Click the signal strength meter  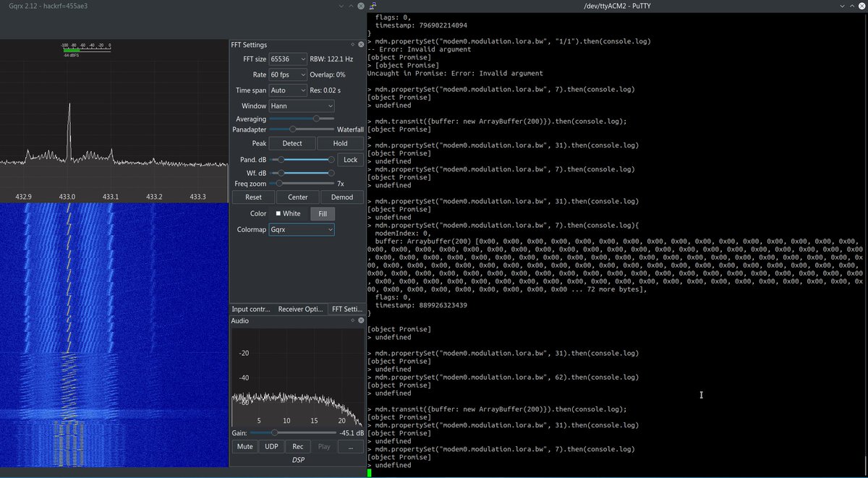(86, 49)
